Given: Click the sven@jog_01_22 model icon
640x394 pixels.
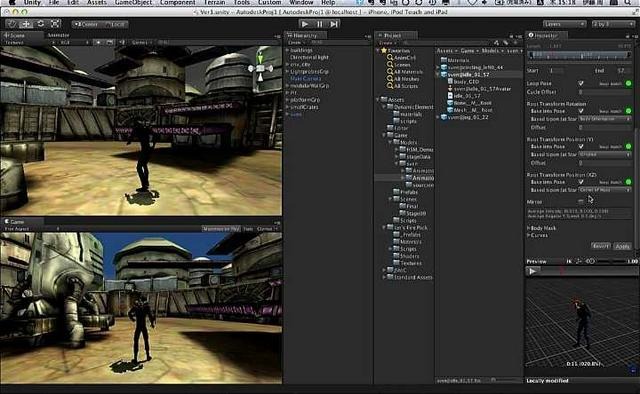Looking at the screenshot, I should (444, 117).
